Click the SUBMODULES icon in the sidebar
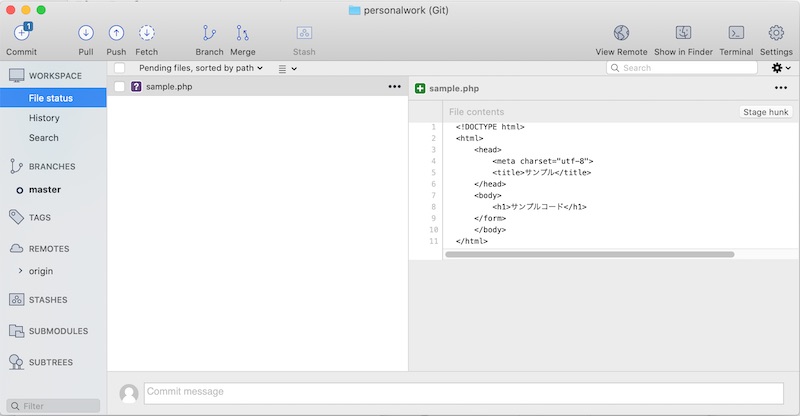The width and height of the screenshot is (800, 416). (16, 331)
